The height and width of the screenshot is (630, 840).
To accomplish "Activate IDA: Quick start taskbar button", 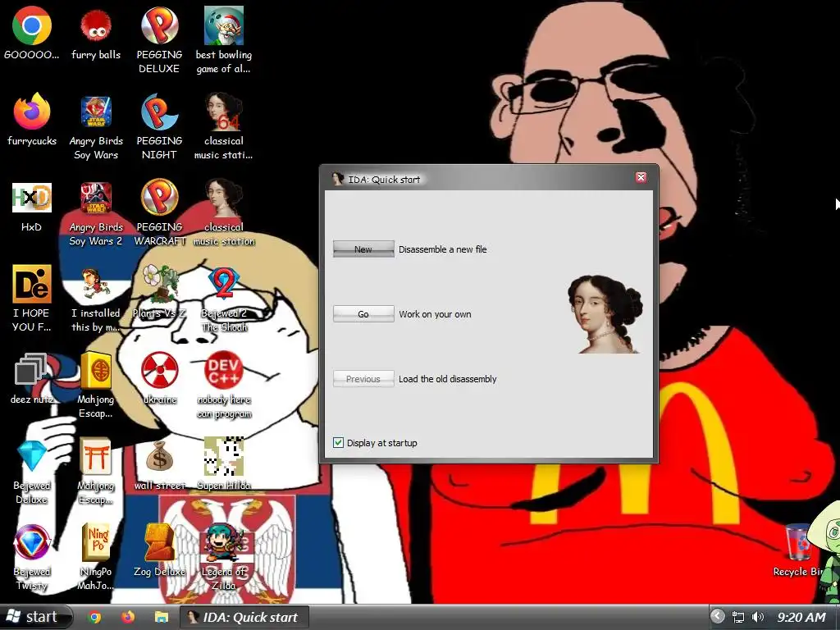I will coord(244,617).
